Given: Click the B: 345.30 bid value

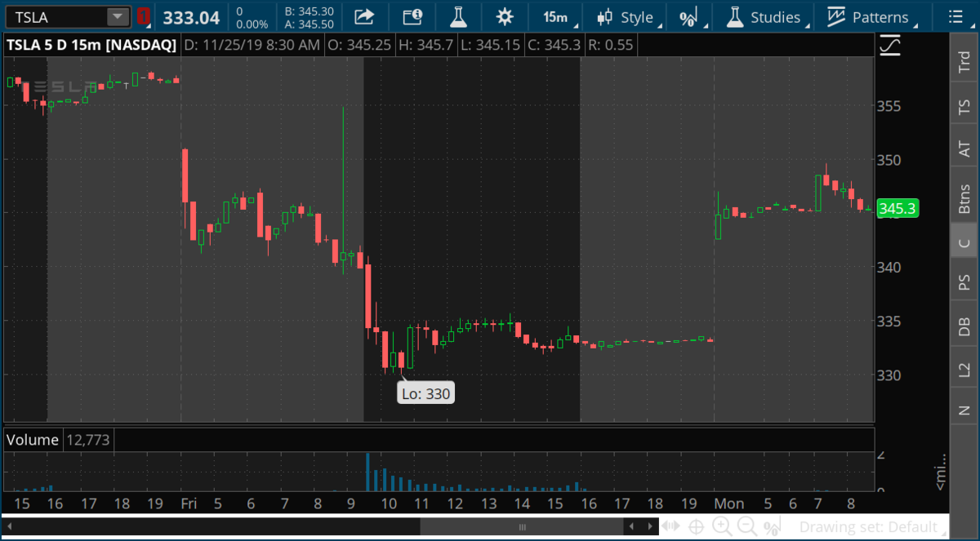Looking at the screenshot, I should 309,11.
